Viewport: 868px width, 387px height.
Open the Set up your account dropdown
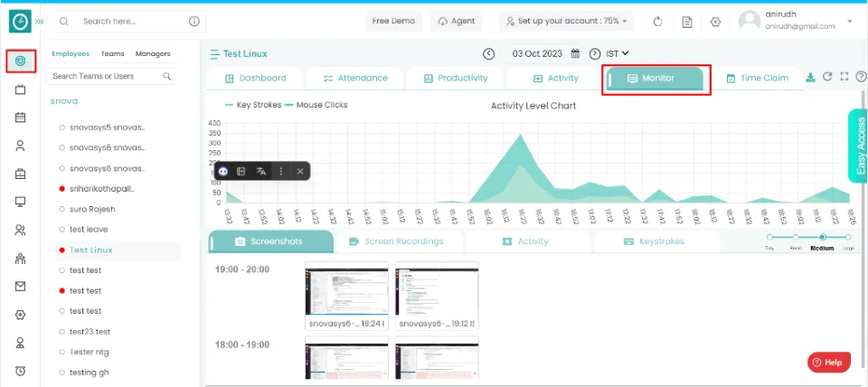coord(567,22)
